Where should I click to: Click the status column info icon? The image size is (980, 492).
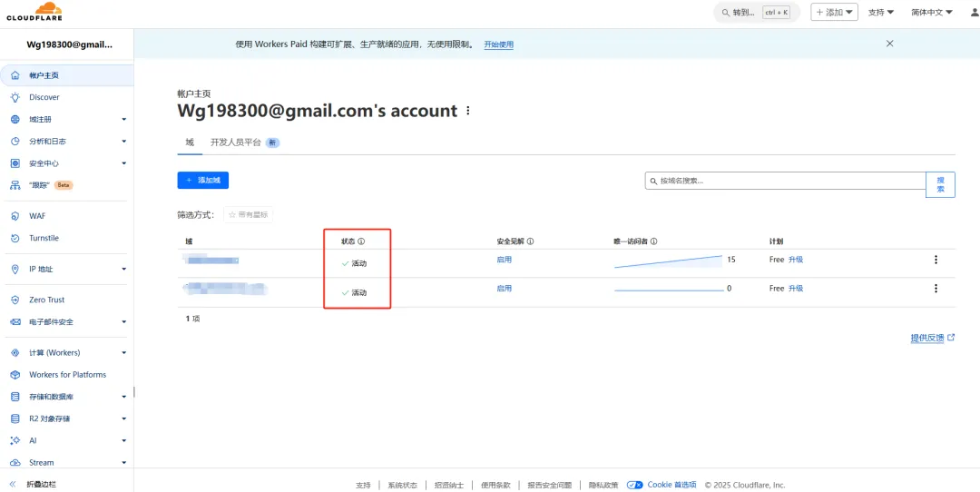click(x=361, y=241)
